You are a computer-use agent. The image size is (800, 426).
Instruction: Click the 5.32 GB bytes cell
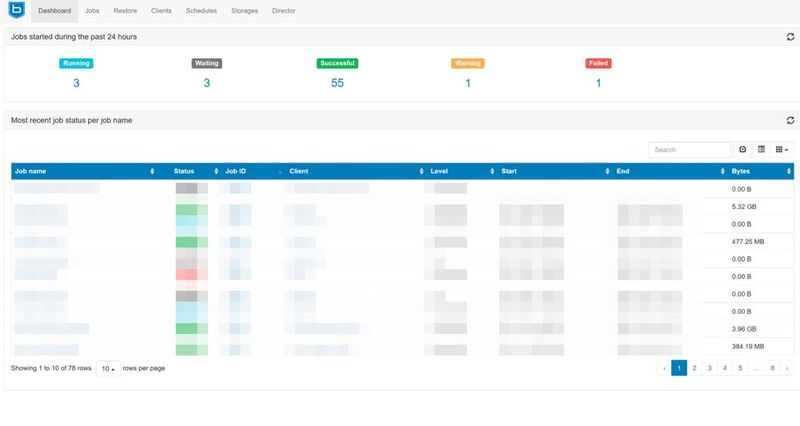click(744, 207)
